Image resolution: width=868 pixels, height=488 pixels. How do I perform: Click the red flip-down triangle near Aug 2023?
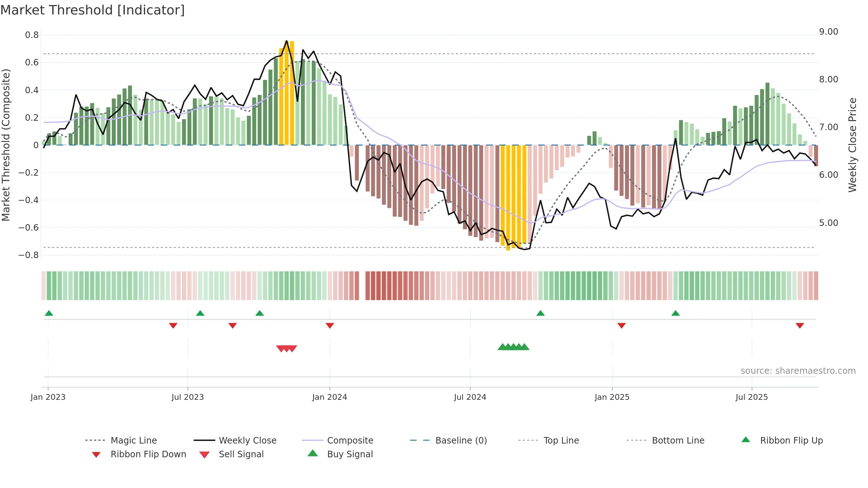pos(233,326)
